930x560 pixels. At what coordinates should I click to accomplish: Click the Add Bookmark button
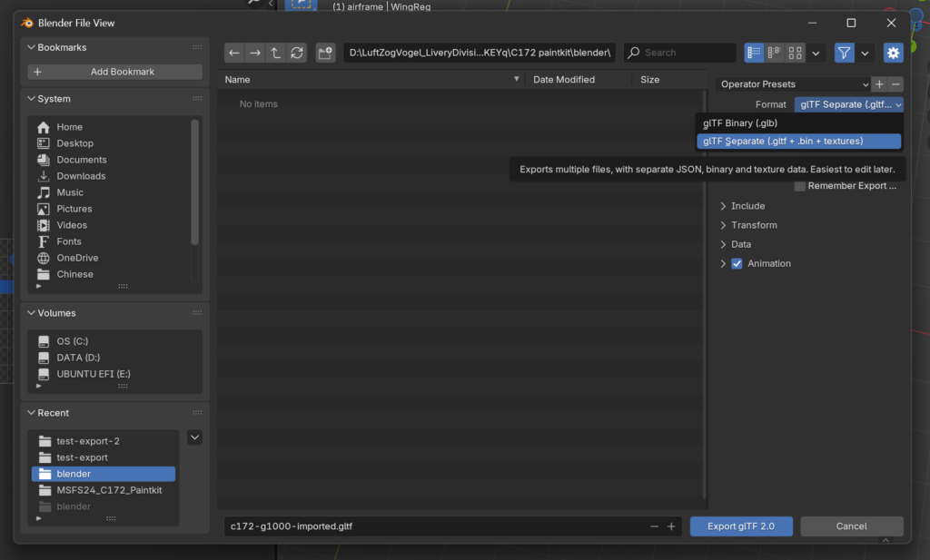tap(115, 72)
